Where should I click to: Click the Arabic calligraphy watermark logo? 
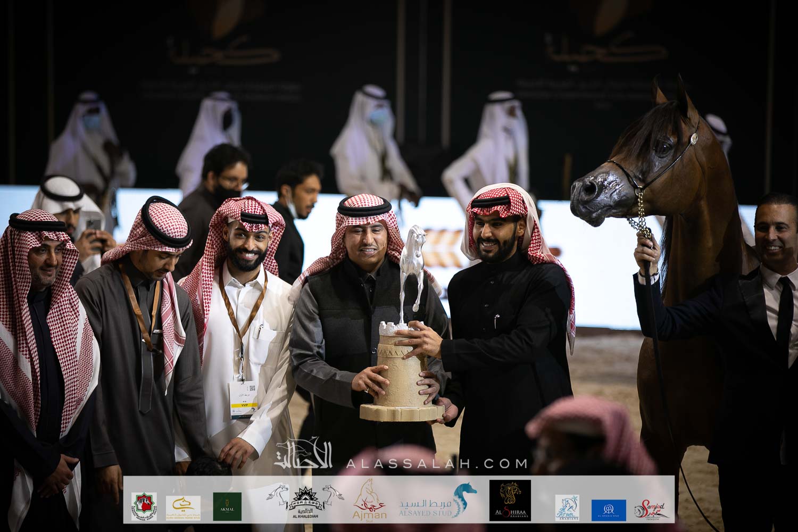[x=303, y=454]
